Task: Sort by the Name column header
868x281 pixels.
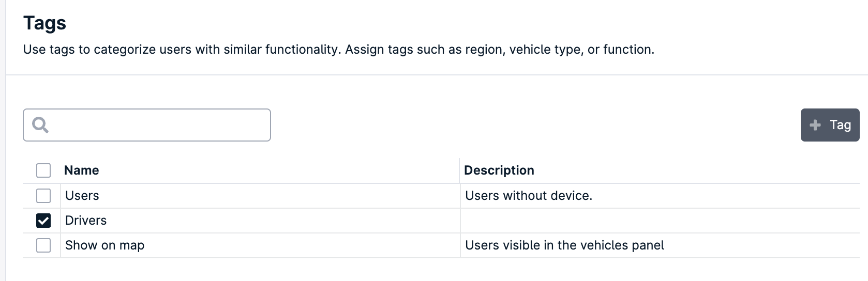Action: (x=82, y=170)
